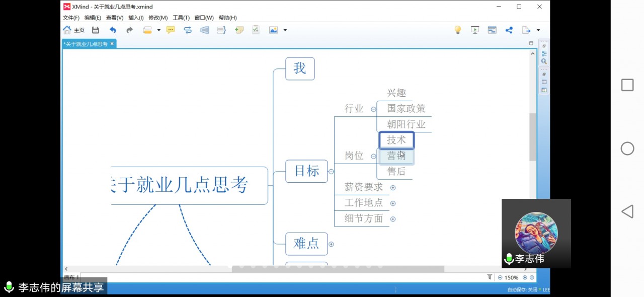Insert a relationship using the blue loop icon
644x297 pixels.
(x=188, y=30)
